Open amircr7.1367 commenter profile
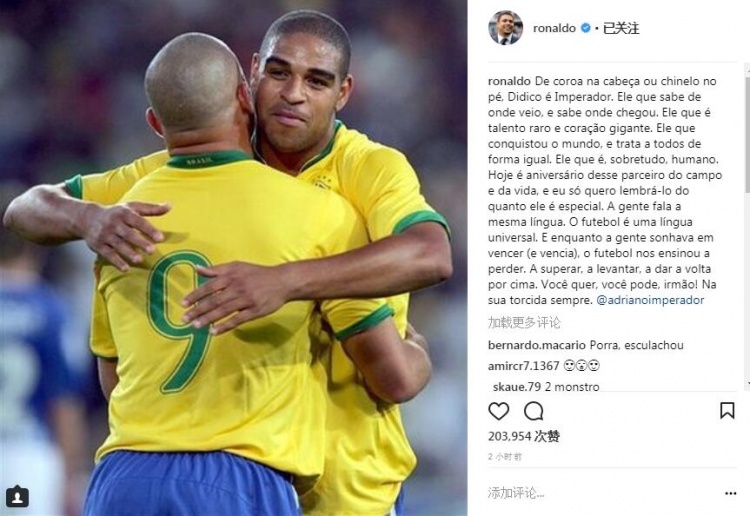 tap(524, 366)
